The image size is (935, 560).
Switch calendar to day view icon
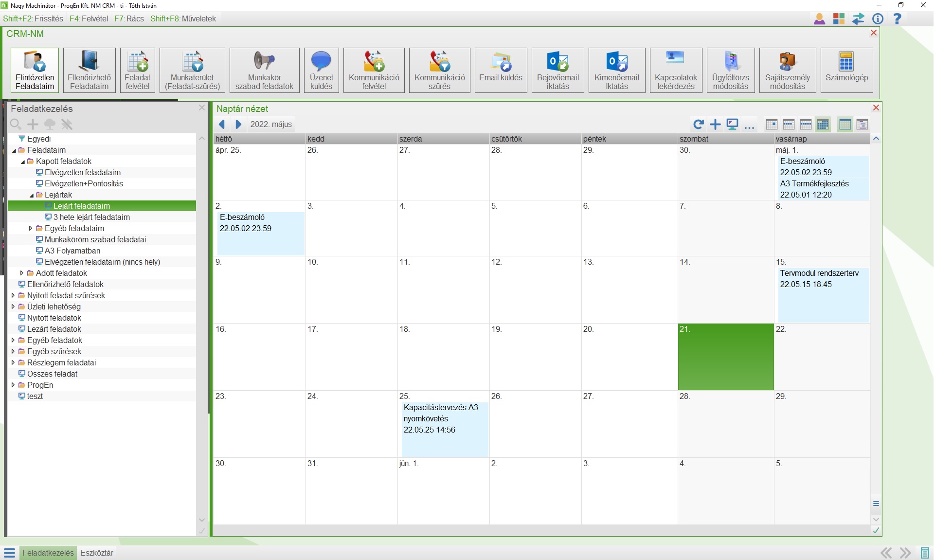coord(772,125)
